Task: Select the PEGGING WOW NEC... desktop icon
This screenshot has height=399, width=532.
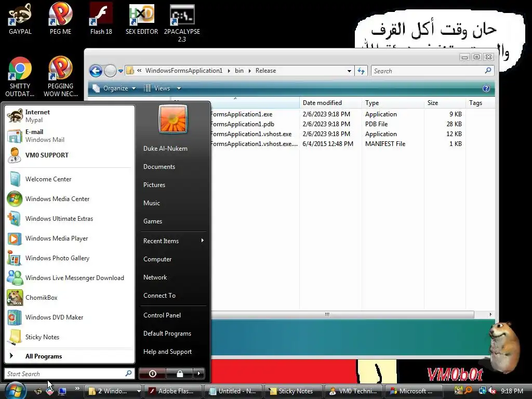Action: (60, 77)
